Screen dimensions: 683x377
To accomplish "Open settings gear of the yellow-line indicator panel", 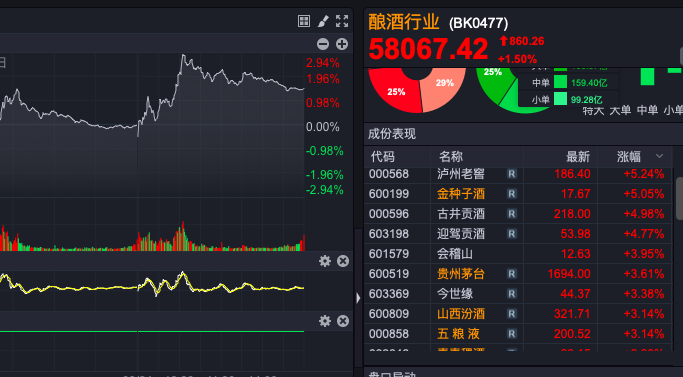I will [325, 261].
